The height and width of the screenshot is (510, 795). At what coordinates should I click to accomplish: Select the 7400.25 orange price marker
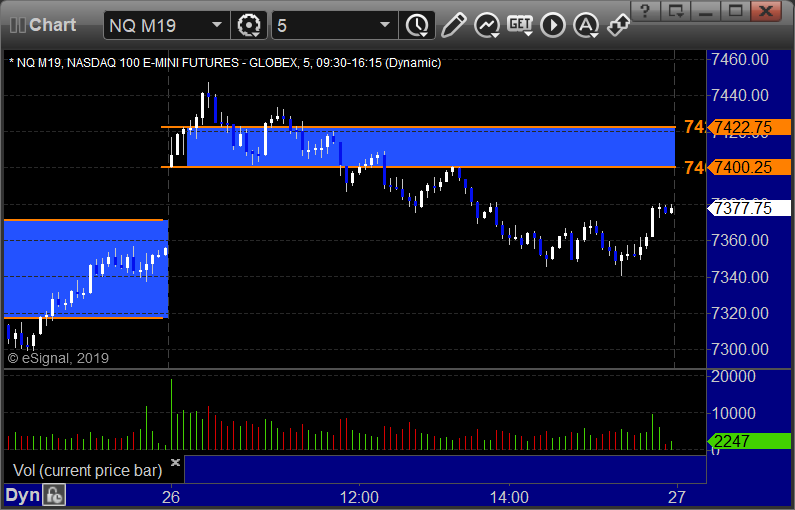[749, 167]
